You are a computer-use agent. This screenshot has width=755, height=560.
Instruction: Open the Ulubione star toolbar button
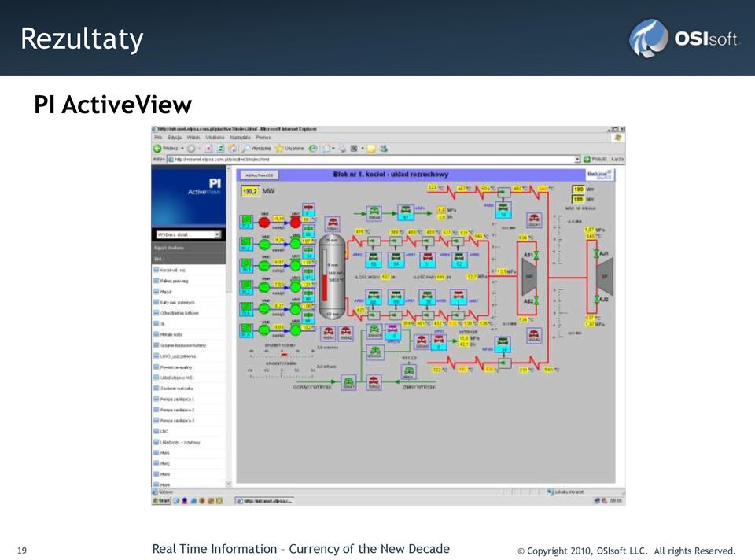(x=289, y=149)
